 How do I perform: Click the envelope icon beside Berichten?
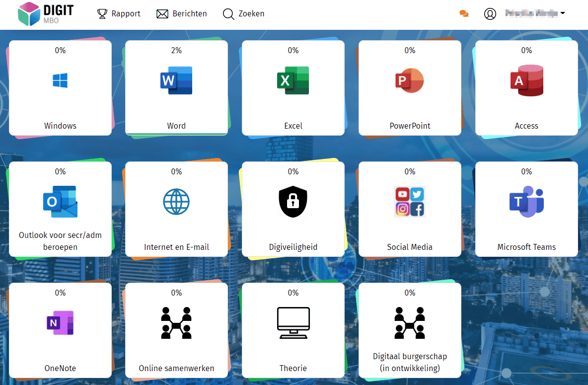[162, 14]
